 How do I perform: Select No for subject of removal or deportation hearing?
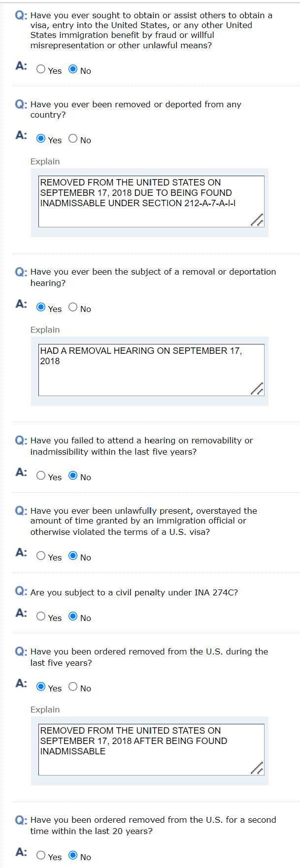point(73,308)
